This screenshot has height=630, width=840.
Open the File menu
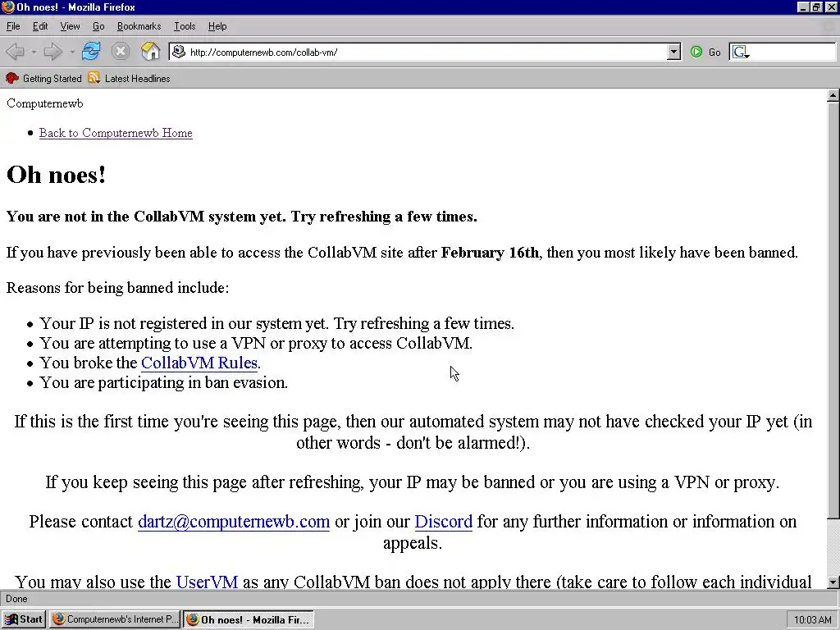click(13, 26)
